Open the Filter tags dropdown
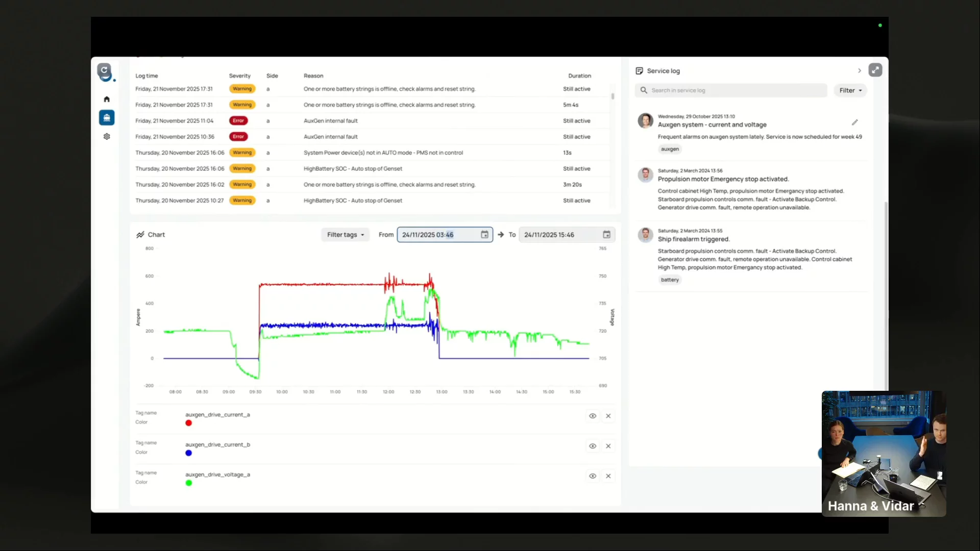This screenshot has height=551, width=980. 346,235
